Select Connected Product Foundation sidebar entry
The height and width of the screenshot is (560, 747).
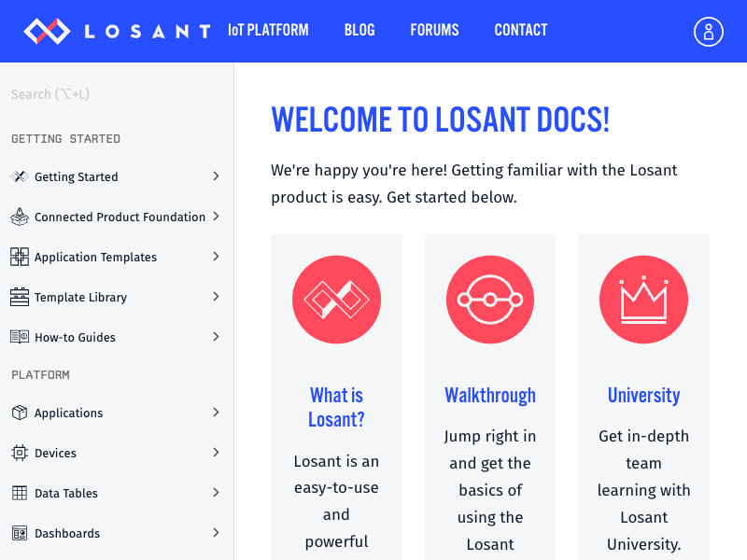point(120,217)
